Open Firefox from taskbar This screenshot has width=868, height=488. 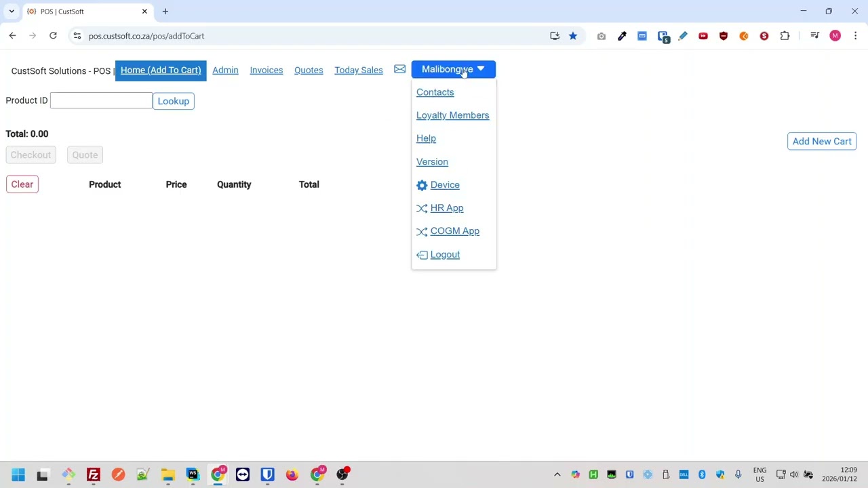292,474
